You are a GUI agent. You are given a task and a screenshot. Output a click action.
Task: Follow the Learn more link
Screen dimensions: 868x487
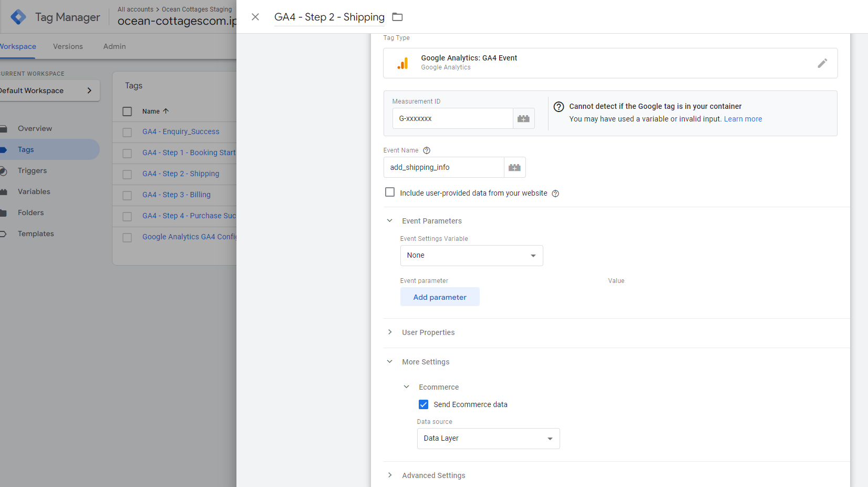pyautogui.click(x=742, y=119)
